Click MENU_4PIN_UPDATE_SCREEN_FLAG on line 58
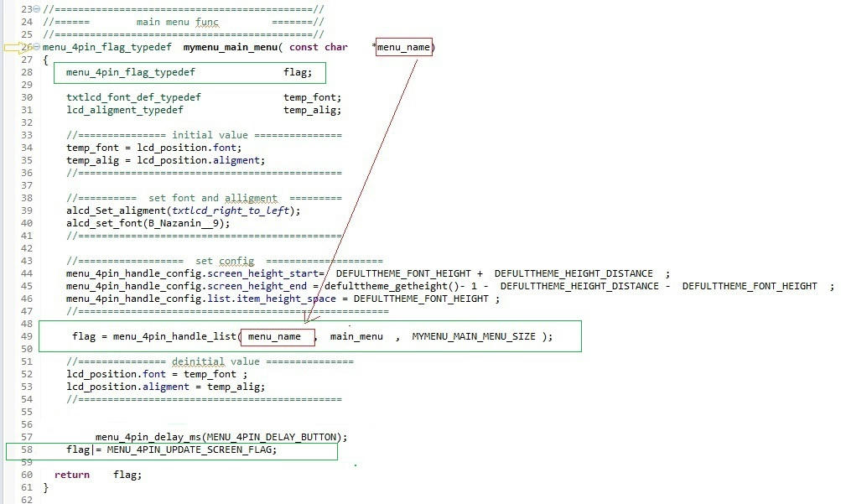Screen dimensions: 841x504 (x=191, y=449)
